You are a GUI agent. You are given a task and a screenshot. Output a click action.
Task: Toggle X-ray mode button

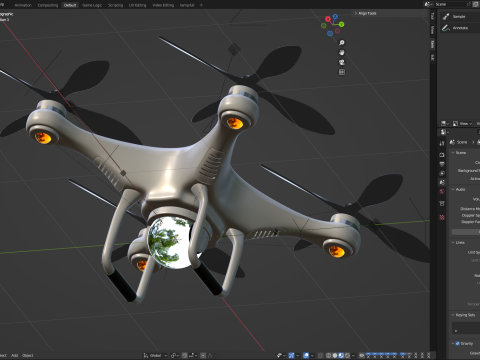(x=320, y=355)
